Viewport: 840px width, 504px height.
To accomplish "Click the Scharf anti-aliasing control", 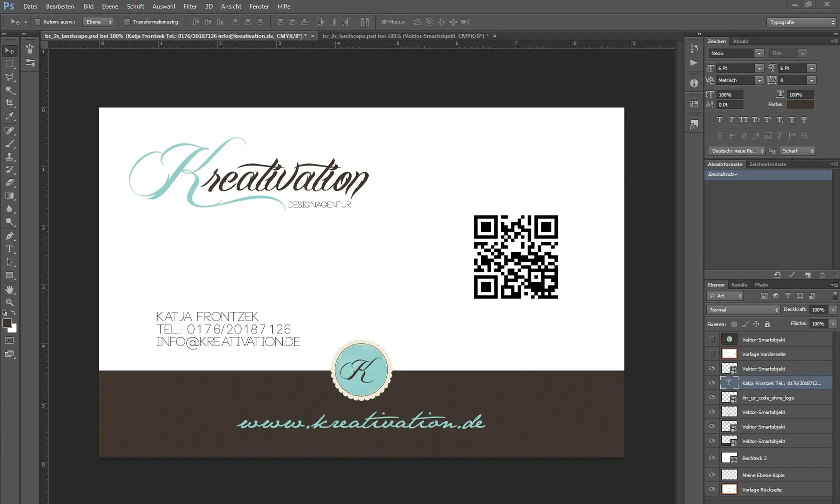I will coord(797,150).
